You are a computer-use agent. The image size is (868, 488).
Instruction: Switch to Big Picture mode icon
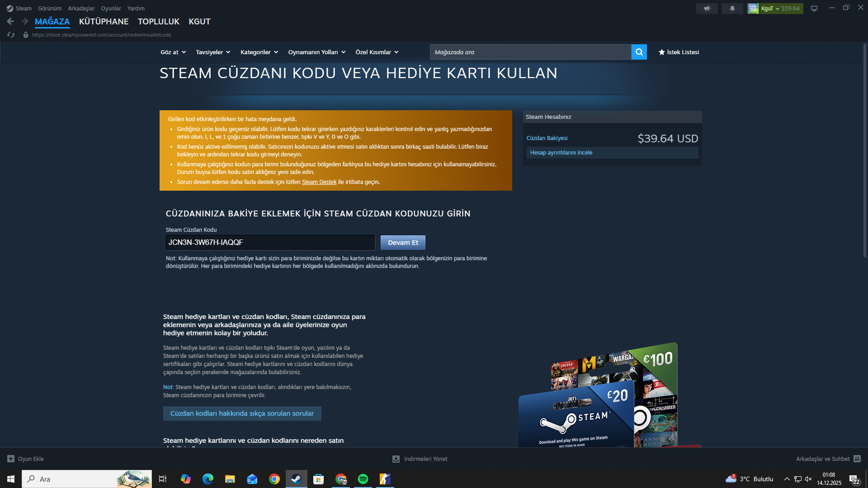[814, 8]
